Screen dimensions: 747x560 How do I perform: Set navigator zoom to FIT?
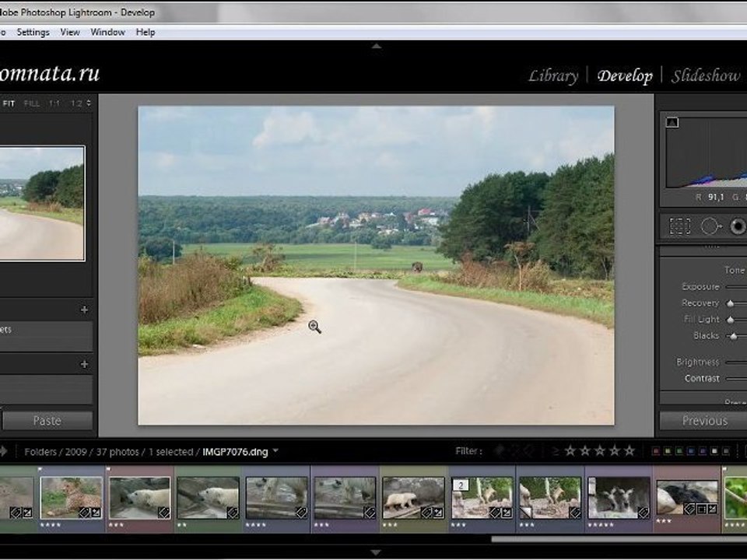click(x=9, y=103)
